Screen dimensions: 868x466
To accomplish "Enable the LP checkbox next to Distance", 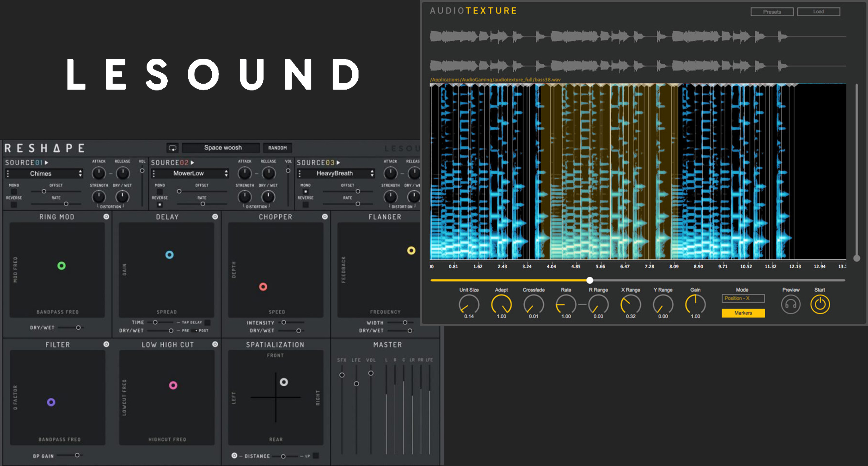I will tap(316, 456).
